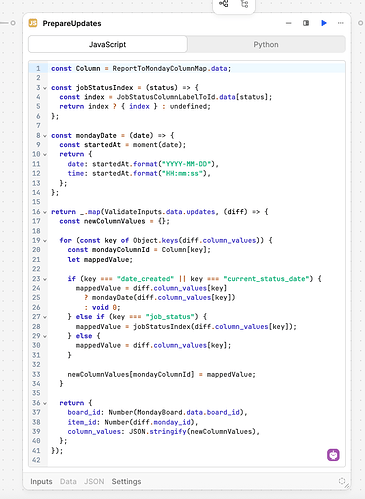365x499 pixels.
Task: Fold the if block at line 23
Action: tap(45, 279)
